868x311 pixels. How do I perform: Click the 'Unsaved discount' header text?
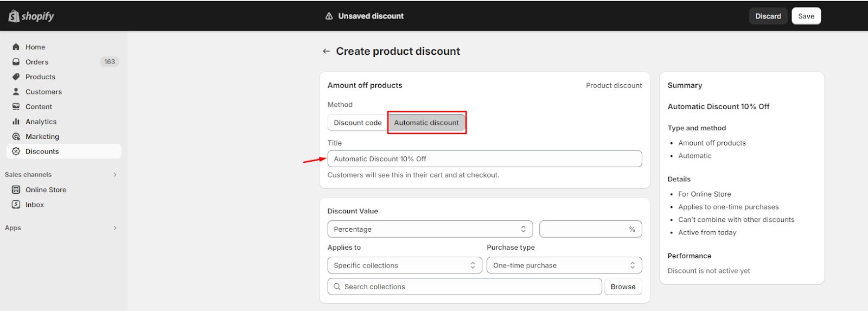371,16
